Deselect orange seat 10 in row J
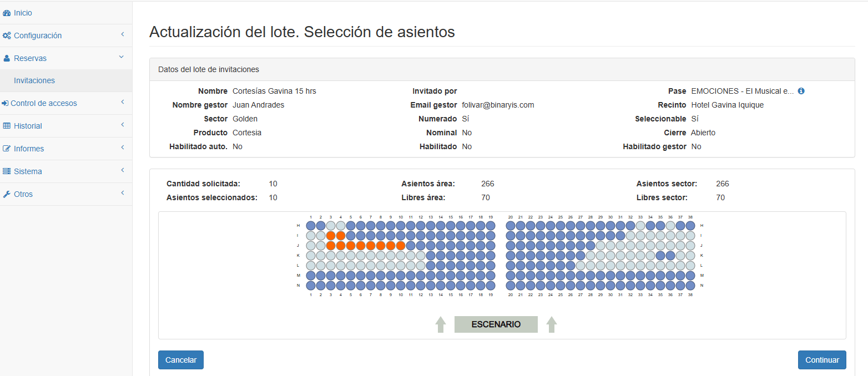The width and height of the screenshot is (868, 376). (x=401, y=246)
